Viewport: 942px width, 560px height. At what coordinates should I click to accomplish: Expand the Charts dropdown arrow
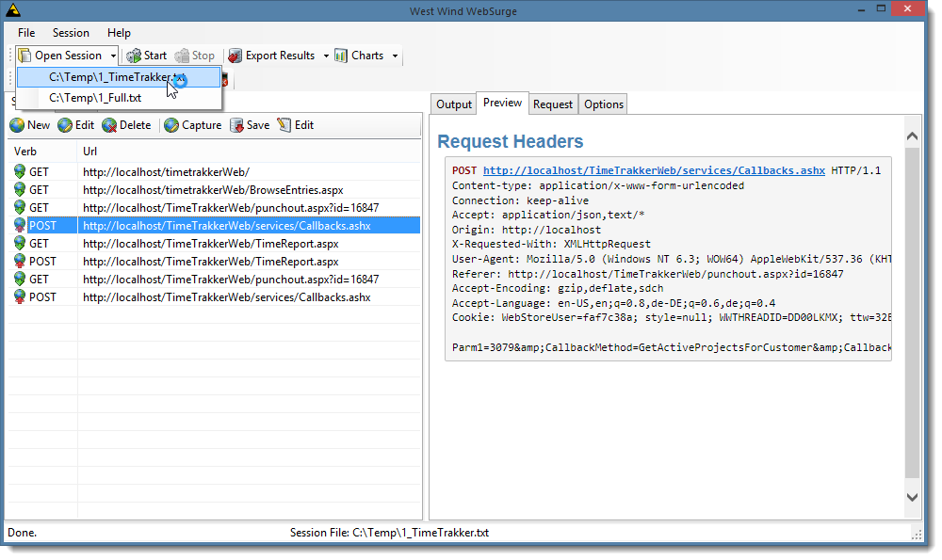pyautogui.click(x=395, y=56)
